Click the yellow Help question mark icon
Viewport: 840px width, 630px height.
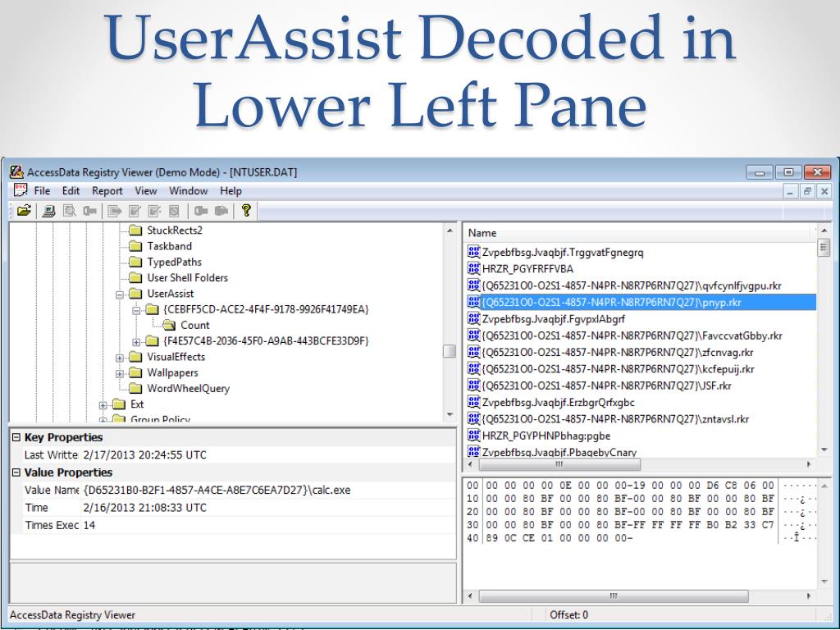(246, 211)
